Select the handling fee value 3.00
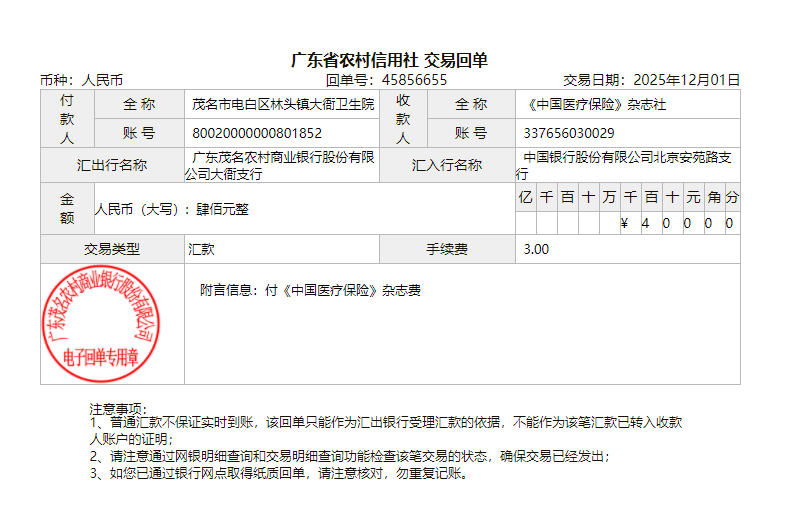Viewport: 804px width, 527px height. 536,249
